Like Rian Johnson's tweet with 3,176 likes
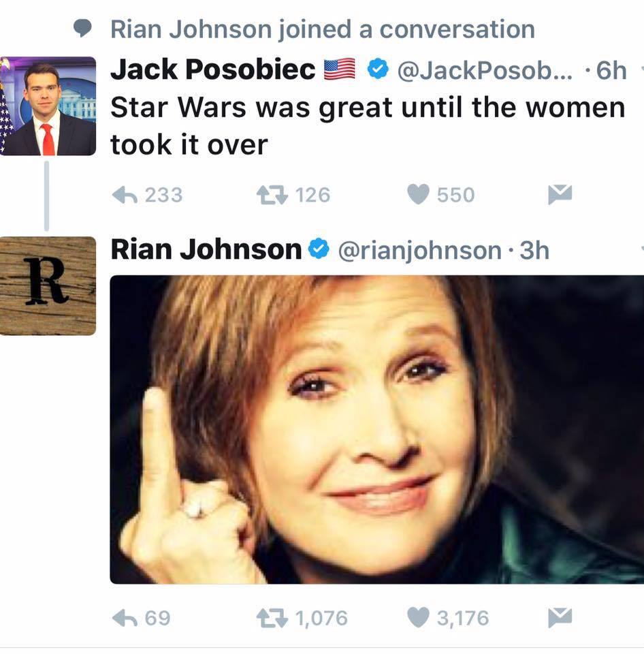The width and height of the screenshot is (644, 654). (x=417, y=618)
